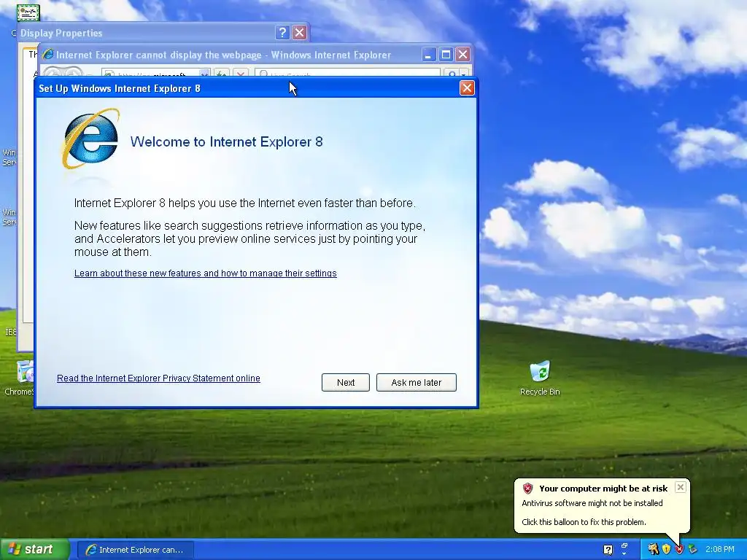Open the Start menu
The height and width of the screenshot is (560, 747).
[34, 550]
